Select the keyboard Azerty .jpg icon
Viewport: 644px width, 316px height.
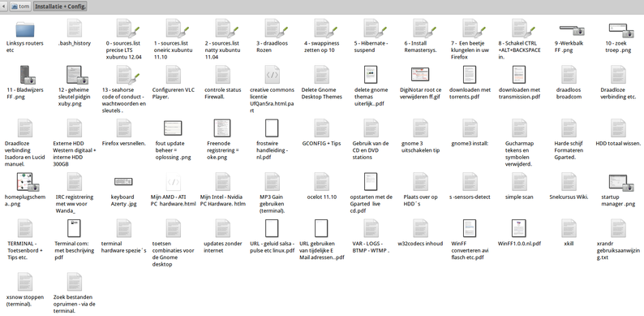click(123, 181)
